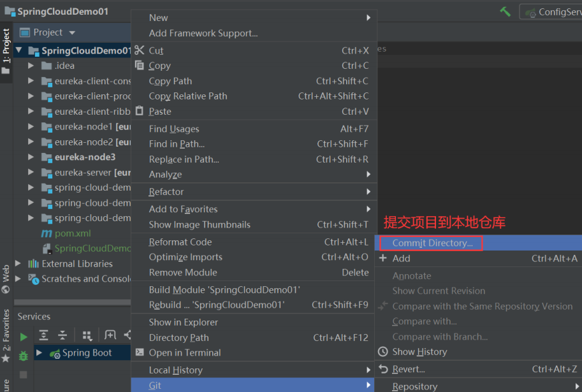Click the Favorites star icon on the left strip

pos(6,358)
